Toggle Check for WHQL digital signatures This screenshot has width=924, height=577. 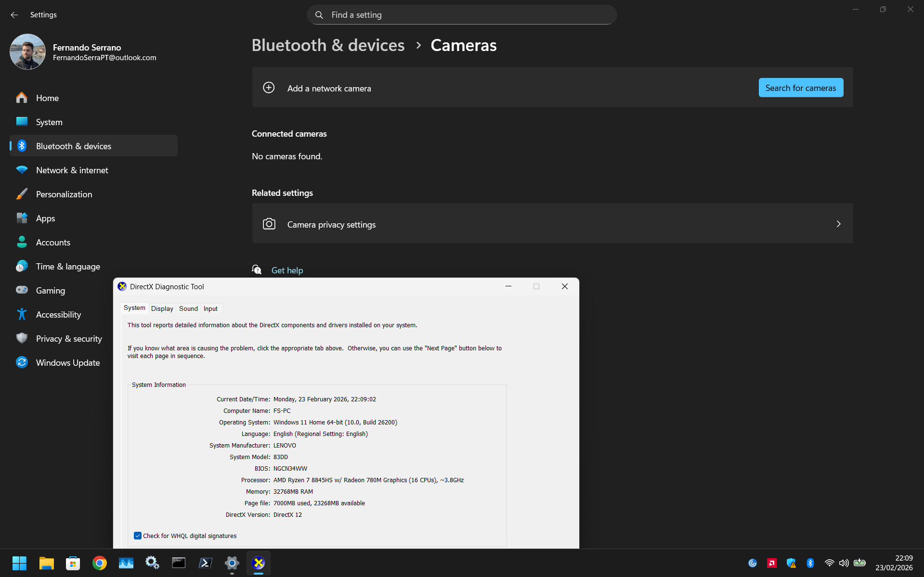tap(138, 536)
